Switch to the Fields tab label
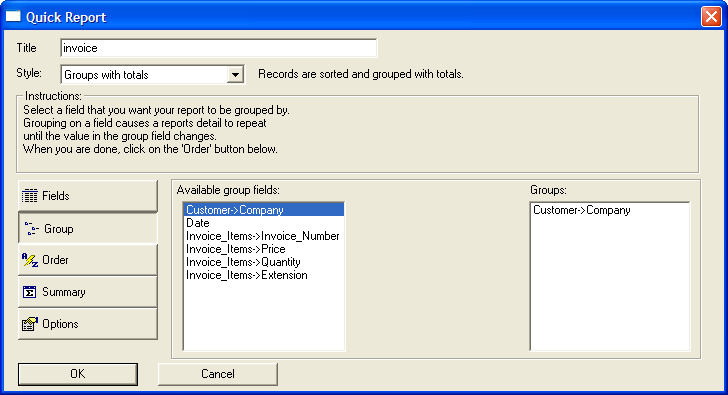 pos(56,196)
